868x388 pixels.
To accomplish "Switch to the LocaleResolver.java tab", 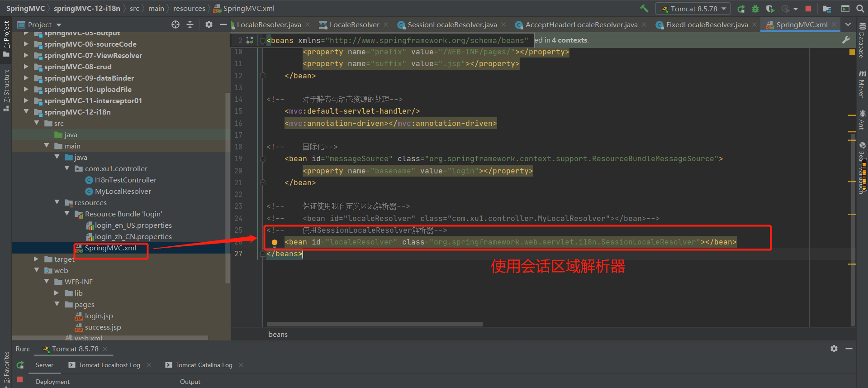I will 269,24.
